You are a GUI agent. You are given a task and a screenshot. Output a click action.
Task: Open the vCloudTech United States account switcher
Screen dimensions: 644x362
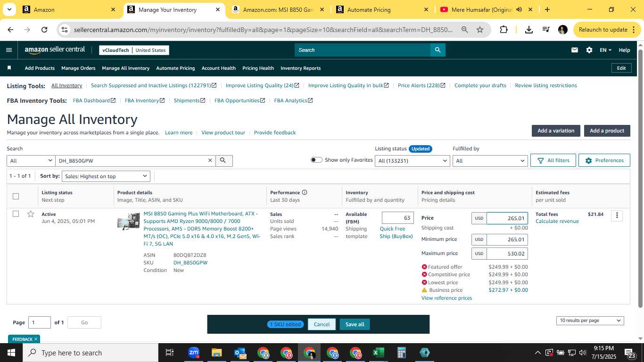pyautogui.click(x=134, y=50)
